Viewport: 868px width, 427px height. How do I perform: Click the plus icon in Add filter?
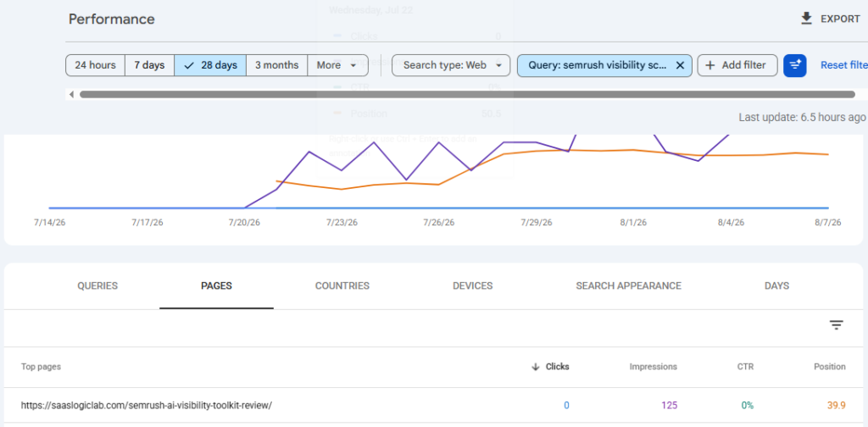point(710,65)
